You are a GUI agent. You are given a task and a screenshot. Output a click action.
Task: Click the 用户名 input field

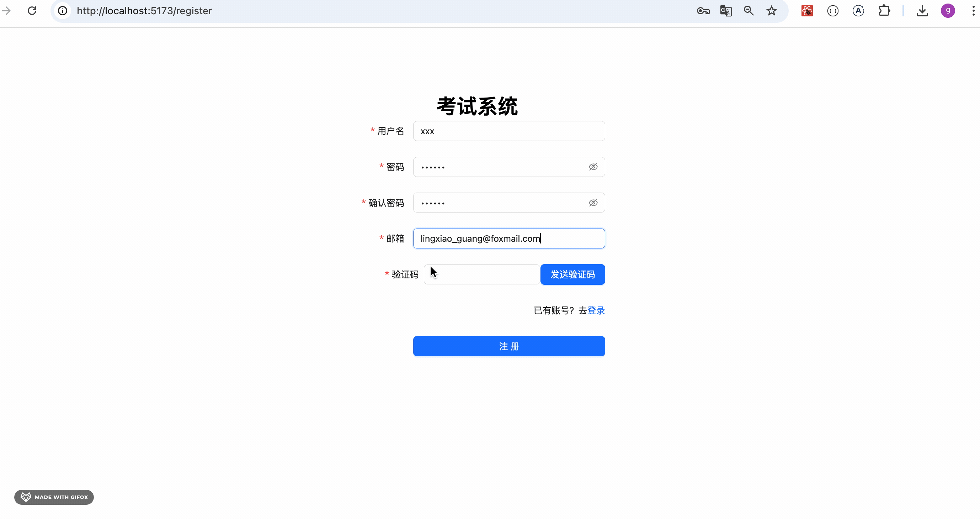[x=509, y=131]
